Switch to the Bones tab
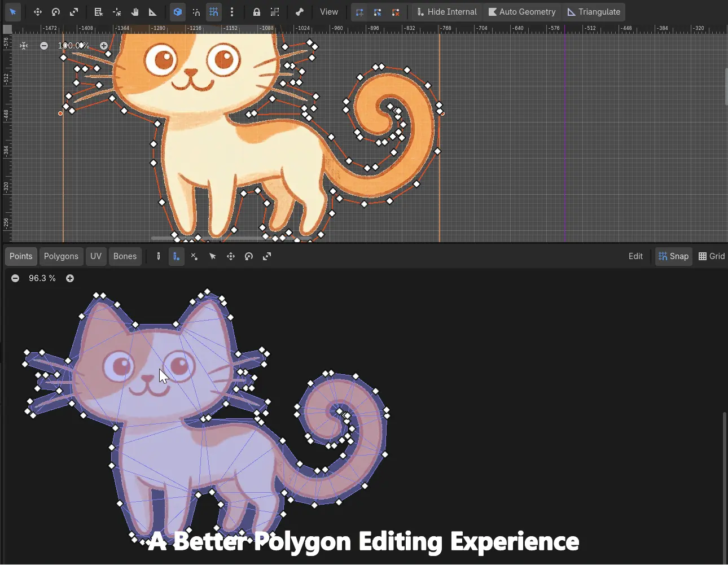Viewport: 728px width, 565px height. tap(125, 256)
